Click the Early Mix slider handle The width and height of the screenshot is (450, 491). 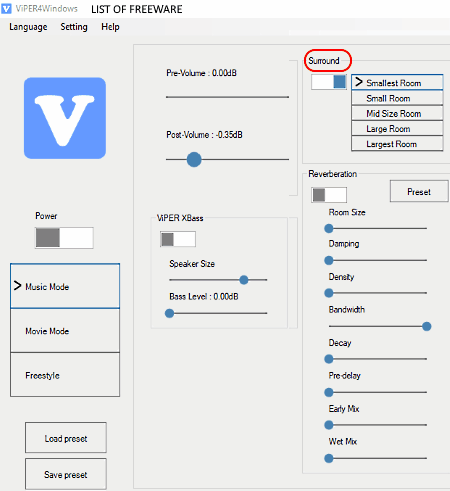click(x=329, y=425)
